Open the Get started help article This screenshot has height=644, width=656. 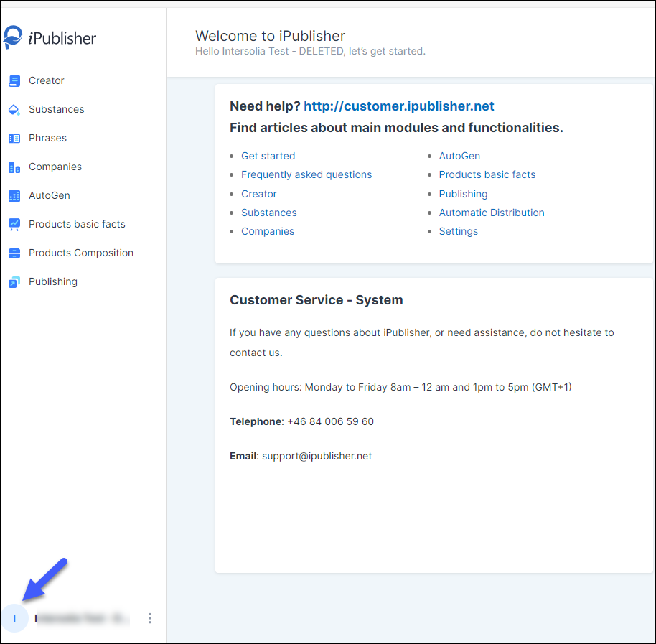268,156
